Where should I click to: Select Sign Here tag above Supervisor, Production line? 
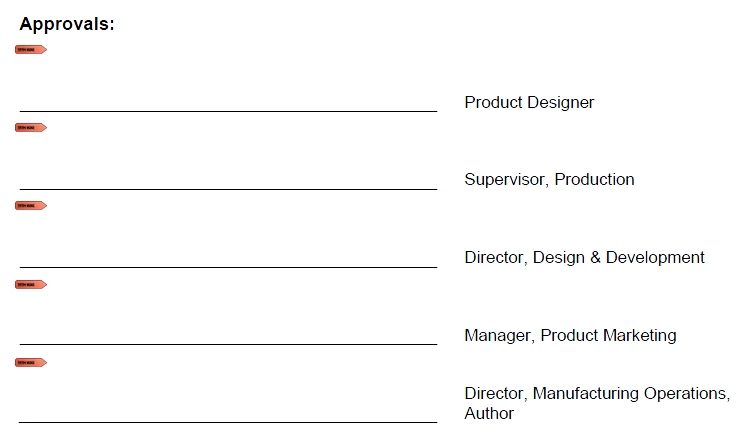point(31,128)
